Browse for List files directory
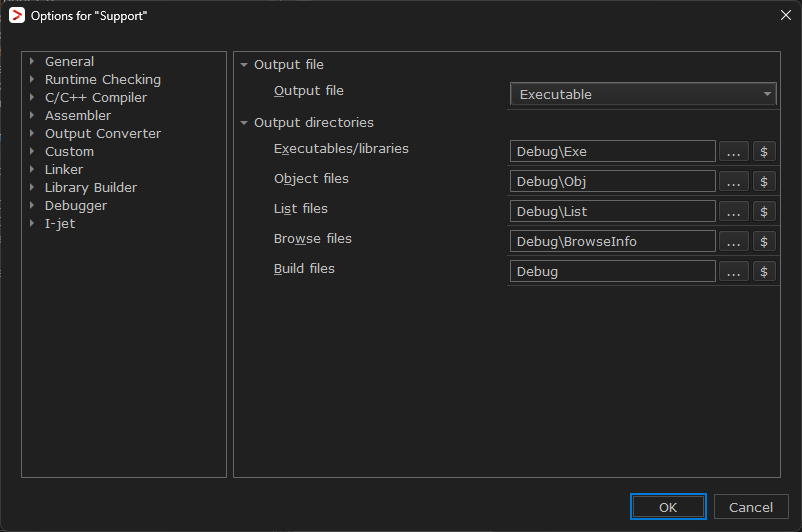This screenshot has height=532, width=802. (734, 211)
